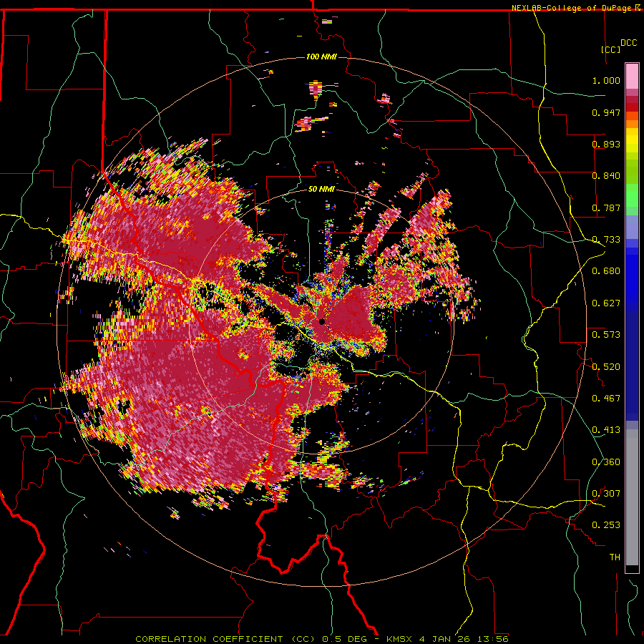Click the 0.520 value on color scale
Viewport: 644px width, 644px height.
pos(606,367)
